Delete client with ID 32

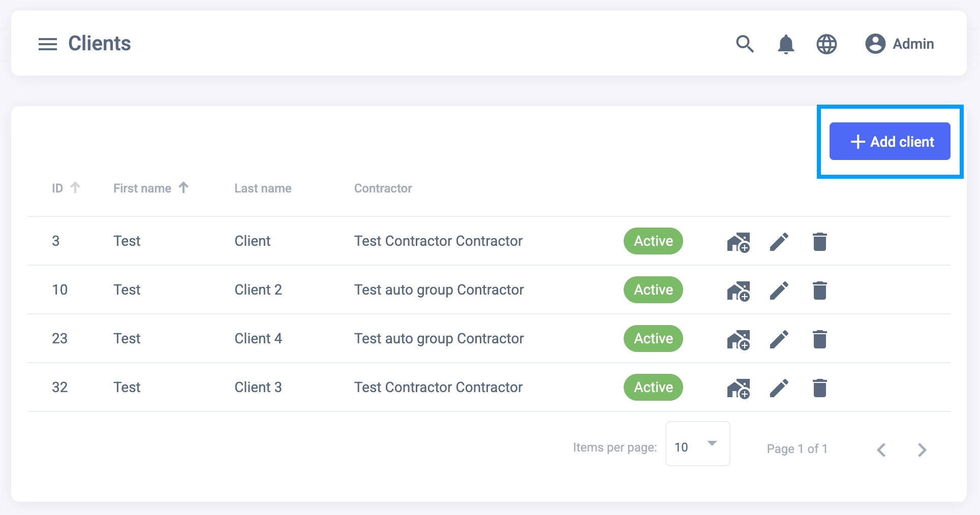pos(819,388)
